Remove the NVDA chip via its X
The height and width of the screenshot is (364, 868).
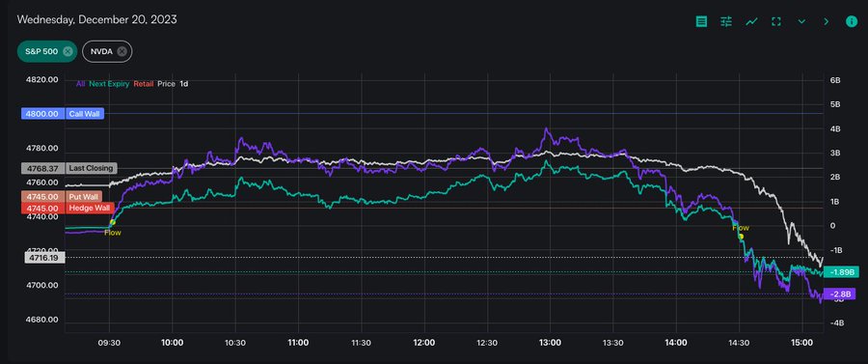point(122,51)
